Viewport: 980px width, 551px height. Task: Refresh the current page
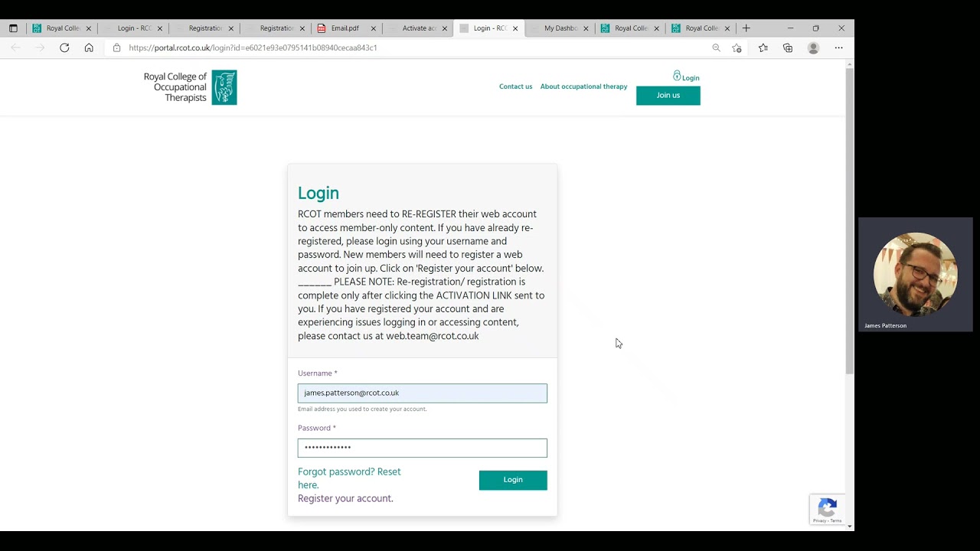pyautogui.click(x=64, y=47)
